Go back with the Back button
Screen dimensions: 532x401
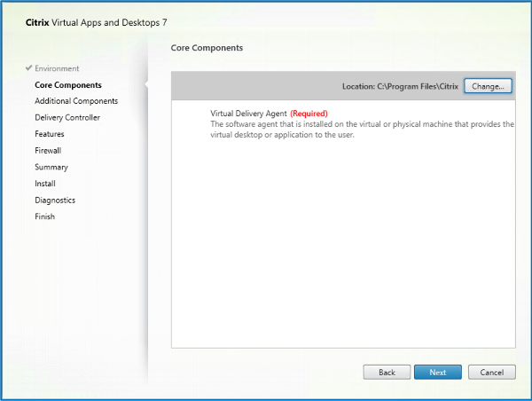pyautogui.click(x=387, y=372)
